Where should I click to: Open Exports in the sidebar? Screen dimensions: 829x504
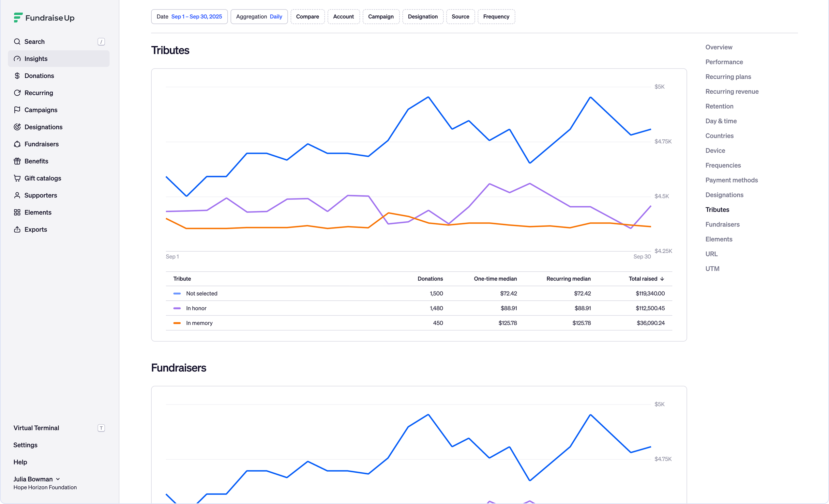[x=59, y=229]
